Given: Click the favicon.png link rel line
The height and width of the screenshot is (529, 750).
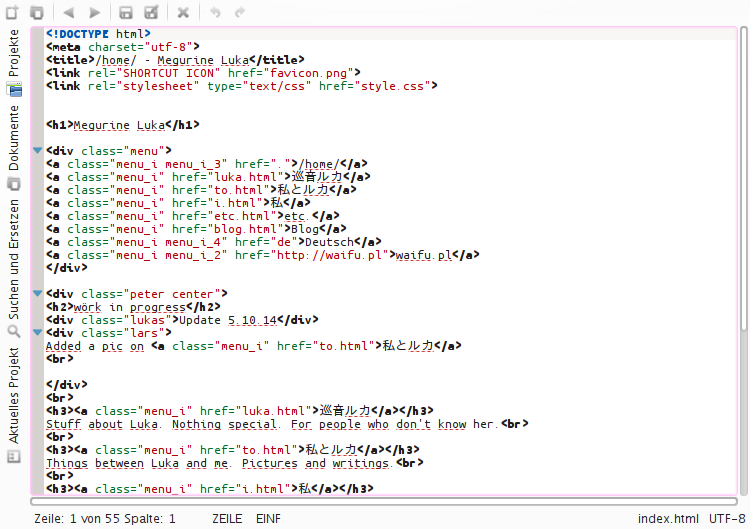Looking at the screenshot, I should pyautogui.click(x=203, y=73).
